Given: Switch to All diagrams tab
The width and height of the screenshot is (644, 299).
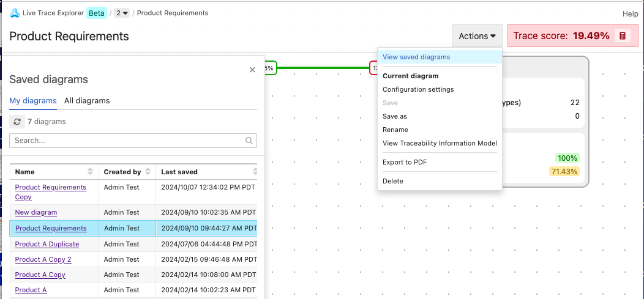Looking at the screenshot, I should pyautogui.click(x=87, y=101).
